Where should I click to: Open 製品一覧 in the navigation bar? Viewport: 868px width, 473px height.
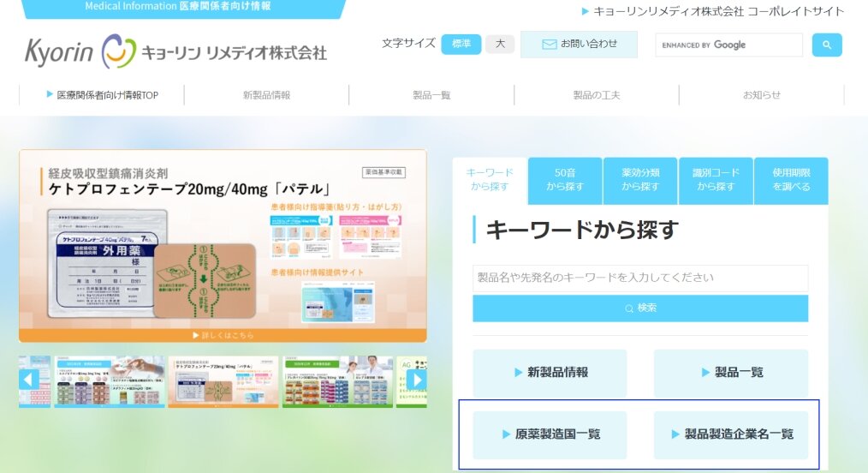pos(431,95)
